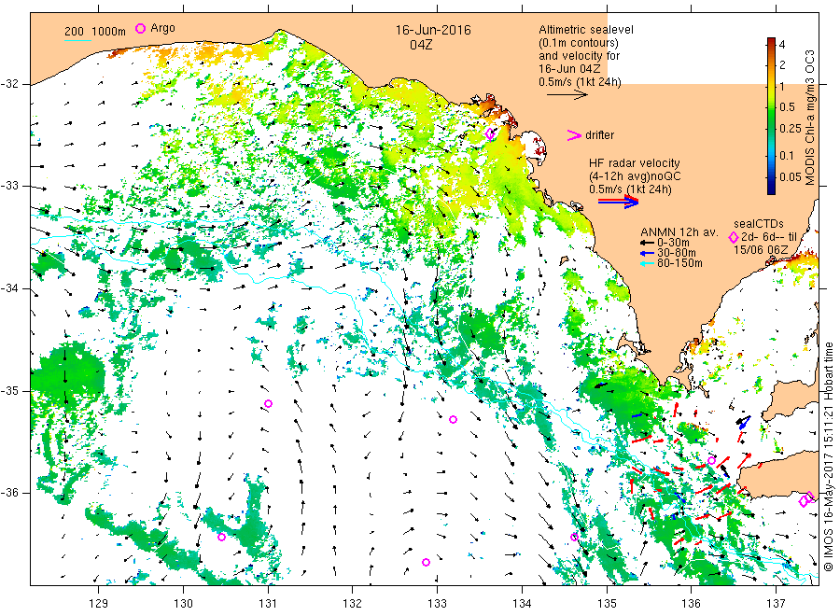This screenshot has width=840, height=616.
Task: Click the altimetric velocity reference arrow
Action: click(567, 95)
